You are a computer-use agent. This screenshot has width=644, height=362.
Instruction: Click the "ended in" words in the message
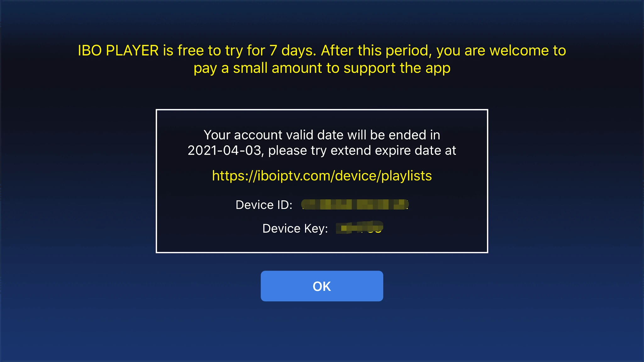coord(414,135)
